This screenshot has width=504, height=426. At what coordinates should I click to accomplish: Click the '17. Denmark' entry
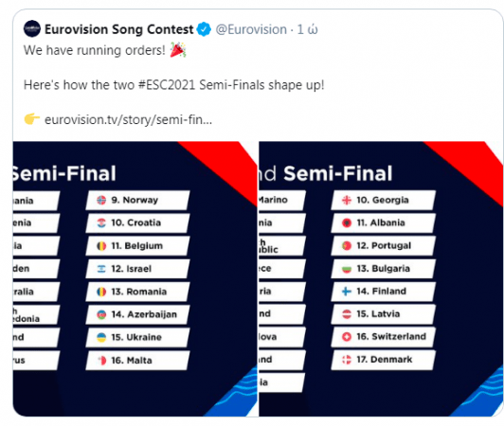coord(384,360)
